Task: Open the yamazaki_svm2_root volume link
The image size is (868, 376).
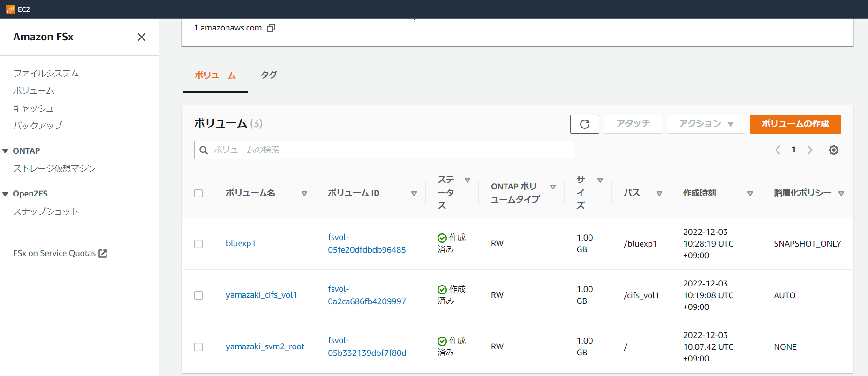Action: click(x=265, y=347)
